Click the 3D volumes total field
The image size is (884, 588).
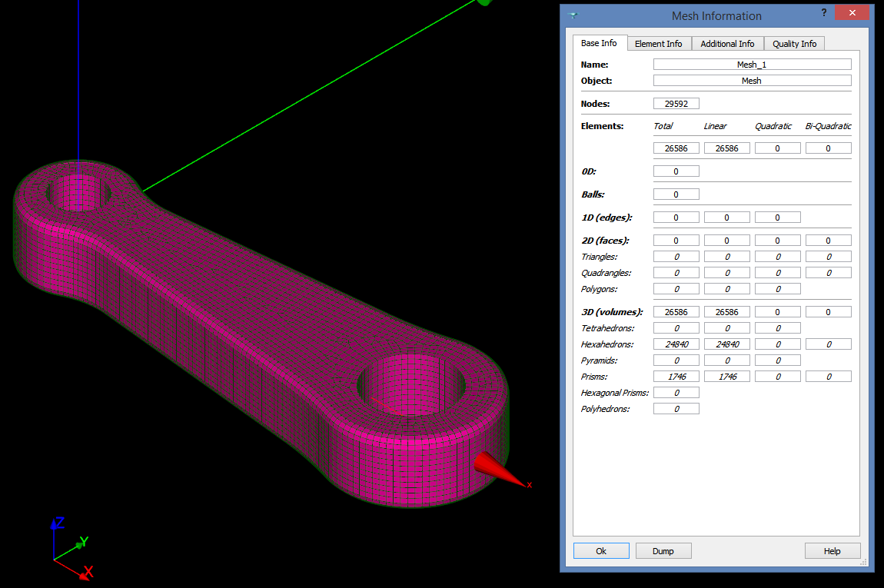[676, 311]
